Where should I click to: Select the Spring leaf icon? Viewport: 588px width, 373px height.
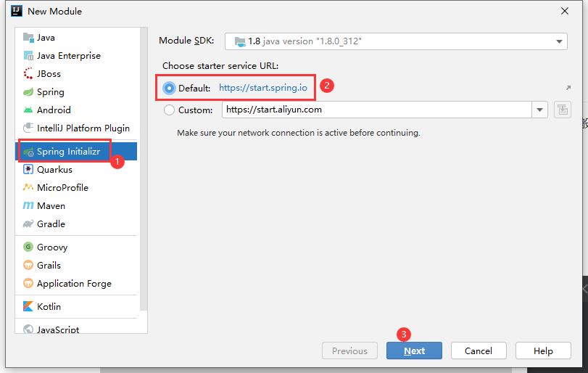[x=28, y=92]
